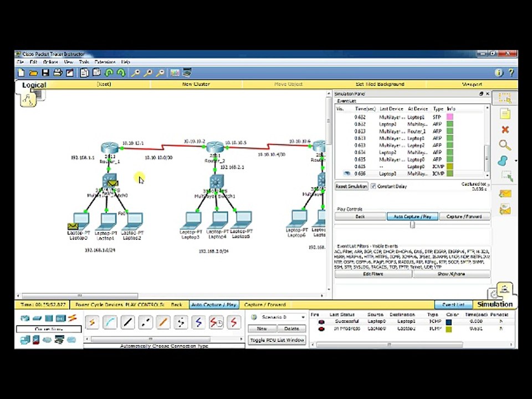Choose the Draw Polygon shape tool
Viewport: 532px width, 399px height.
coord(504,161)
